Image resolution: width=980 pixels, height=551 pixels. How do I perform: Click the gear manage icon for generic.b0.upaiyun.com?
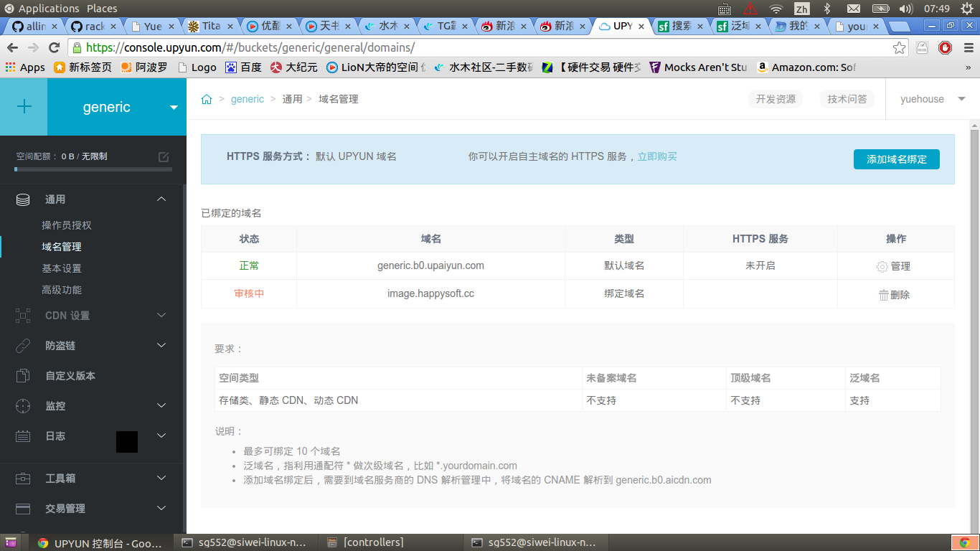coord(882,265)
